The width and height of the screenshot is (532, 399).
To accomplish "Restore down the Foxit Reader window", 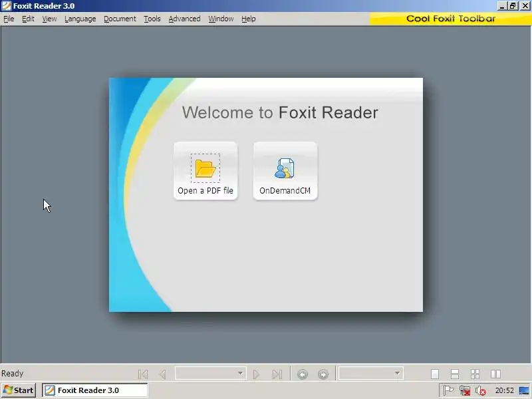I will (x=513, y=6).
